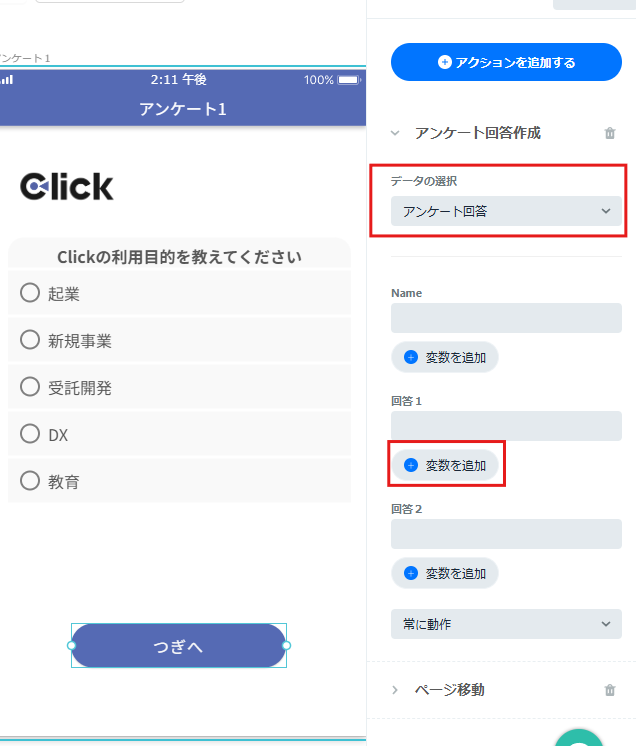Add variable under 回答 1 field
The height and width of the screenshot is (746, 636).
445,465
